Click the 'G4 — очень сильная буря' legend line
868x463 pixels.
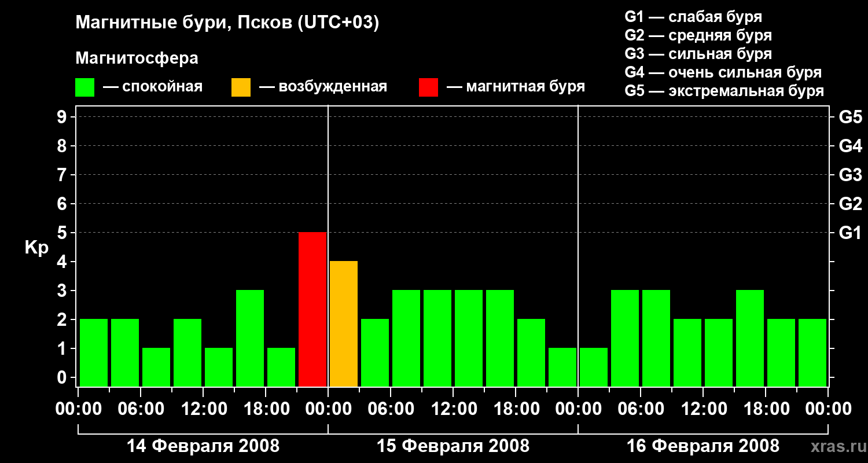[723, 72]
